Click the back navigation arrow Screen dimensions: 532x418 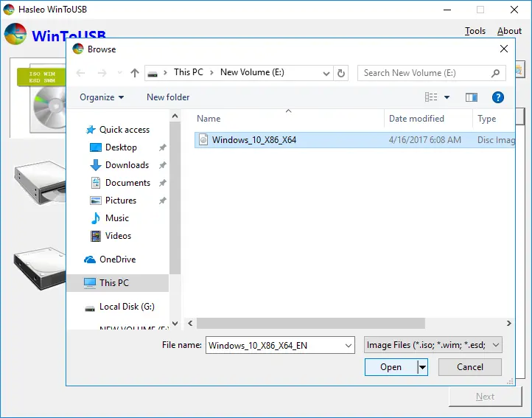[81, 73]
